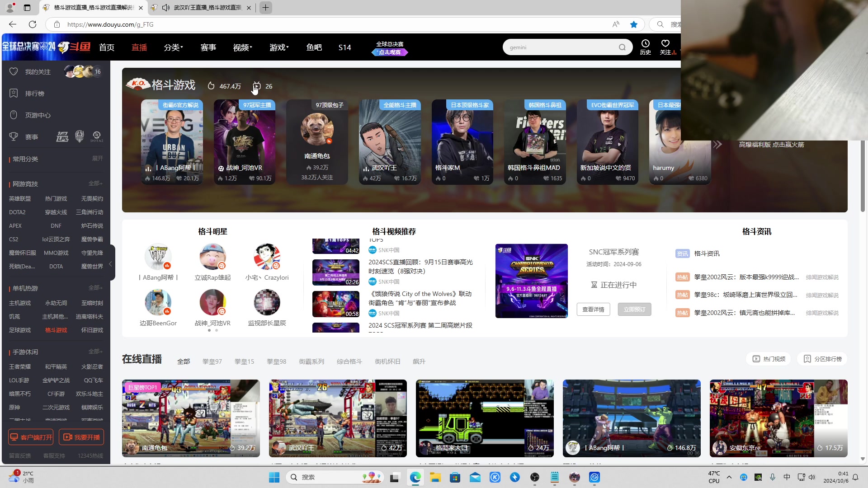Viewport: 868px width, 488px height.
Task: Show hidden system tray icons chevron
Action: tap(729, 477)
